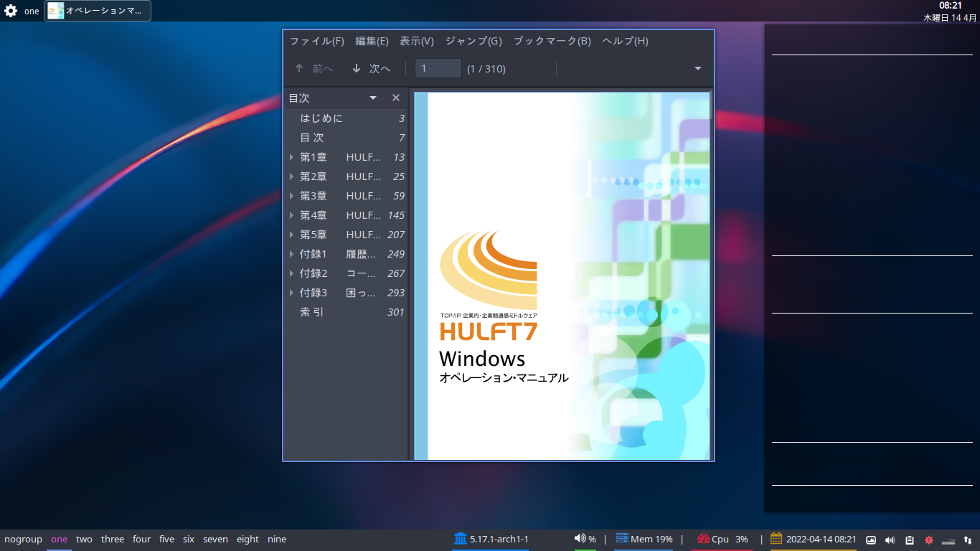Switch to workspace eight

pos(248,539)
